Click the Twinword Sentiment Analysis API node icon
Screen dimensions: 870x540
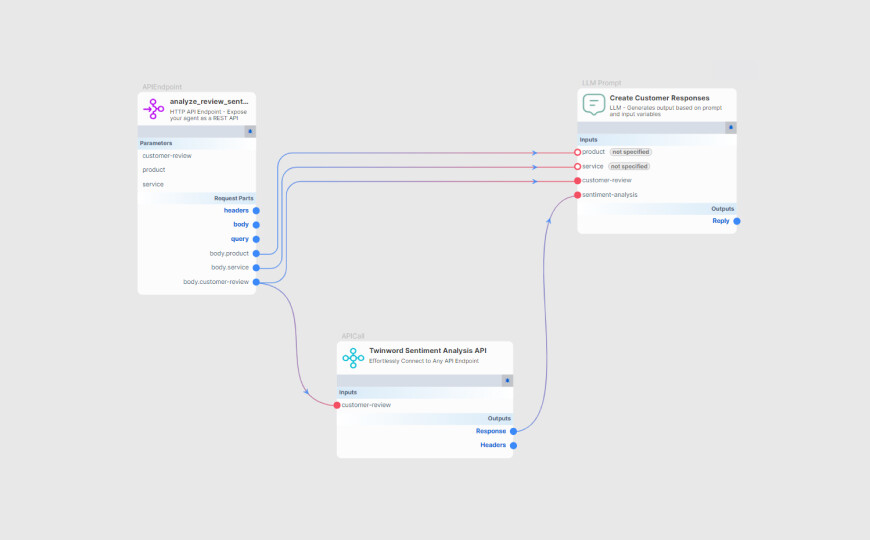click(x=353, y=358)
